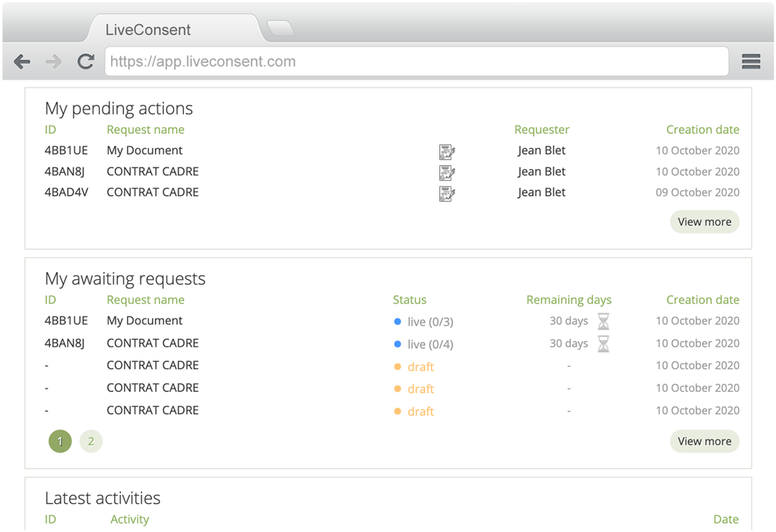Click the browser back arrow
The image size is (776, 532).
(23, 62)
